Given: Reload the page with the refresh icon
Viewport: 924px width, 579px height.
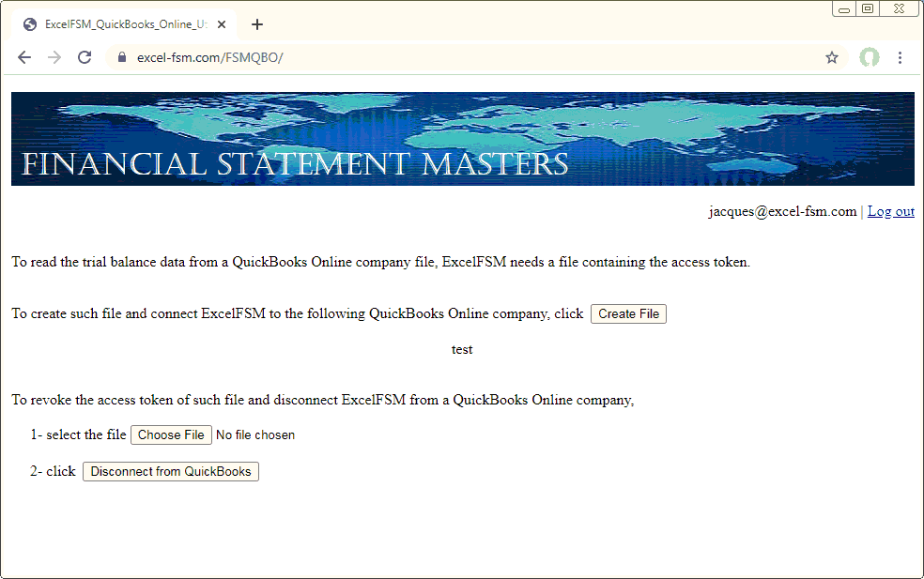Looking at the screenshot, I should tap(85, 57).
